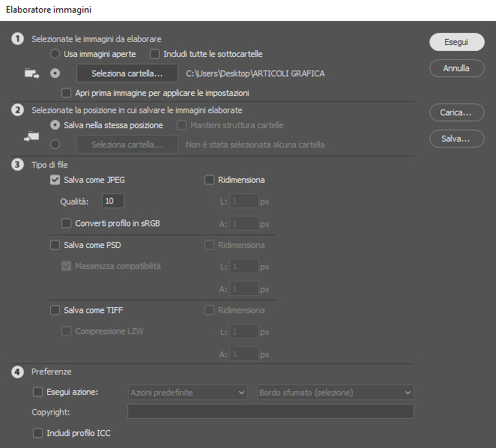This screenshot has height=448, width=496.
Task: Toggle 'Massimizza compatibilità' checkbox
Action: (66, 266)
